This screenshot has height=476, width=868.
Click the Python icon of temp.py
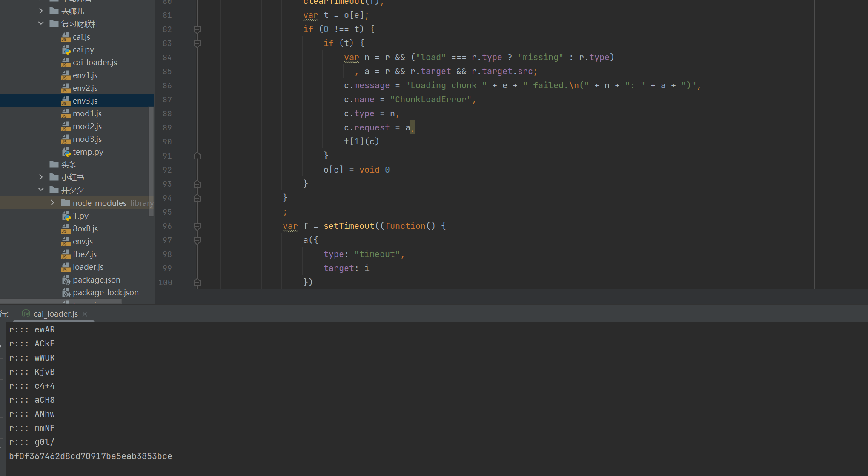pos(66,152)
